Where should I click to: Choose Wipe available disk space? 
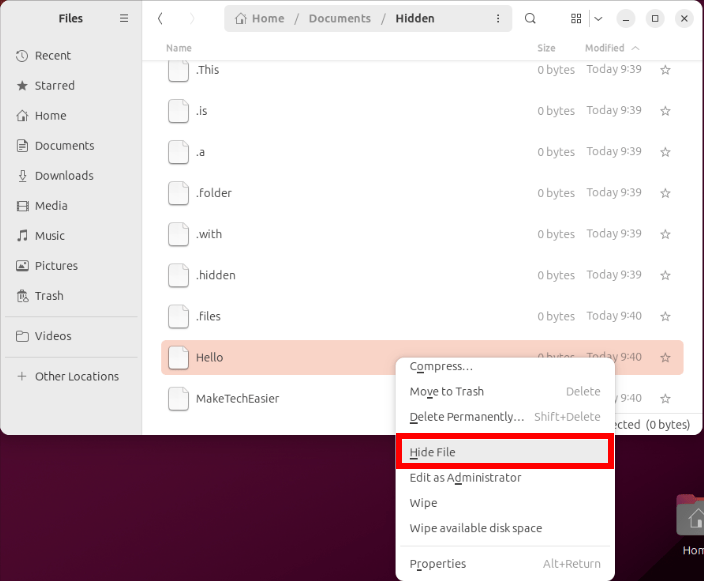505,528
